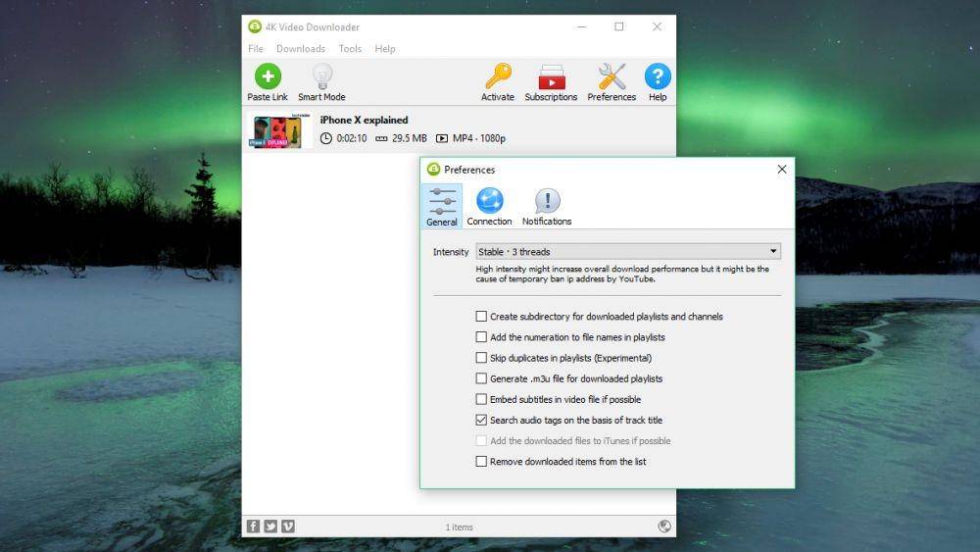Open the Facebook icon in status bar
The width and height of the screenshot is (980, 552).
pyautogui.click(x=253, y=527)
